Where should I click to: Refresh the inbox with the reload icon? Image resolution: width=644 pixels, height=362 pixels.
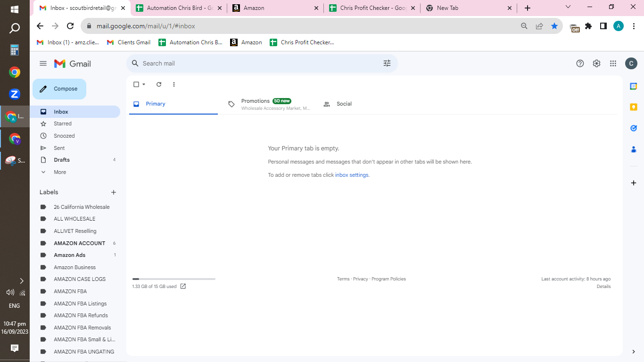pyautogui.click(x=159, y=84)
